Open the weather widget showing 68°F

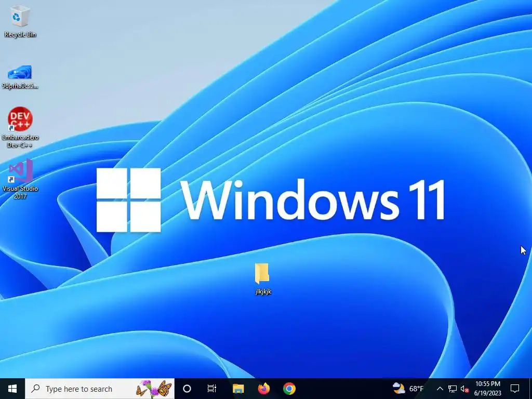[408, 389]
